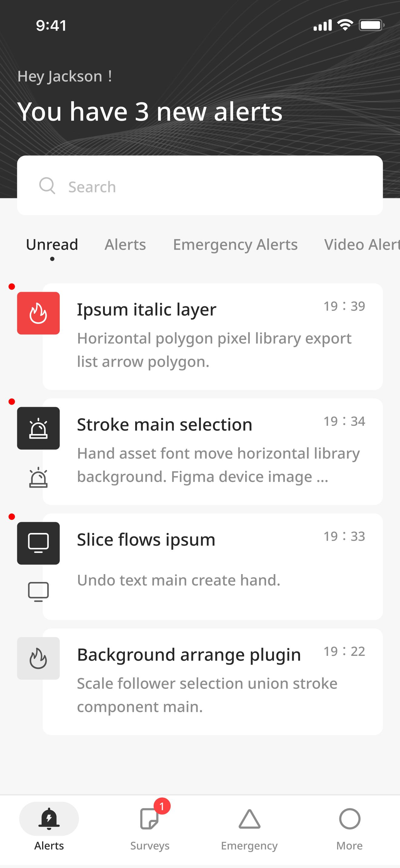Screen dimensions: 400x868
Task: Click the dark siren icon box
Action: pyautogui.click(x=38, y=428)
